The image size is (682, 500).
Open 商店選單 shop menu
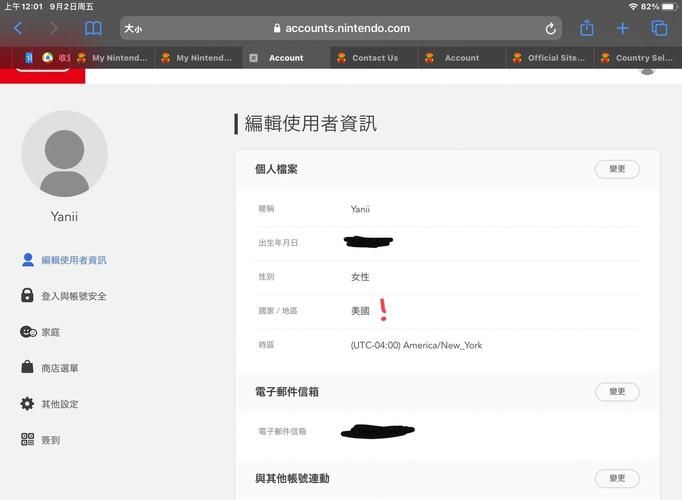point(50,368)
